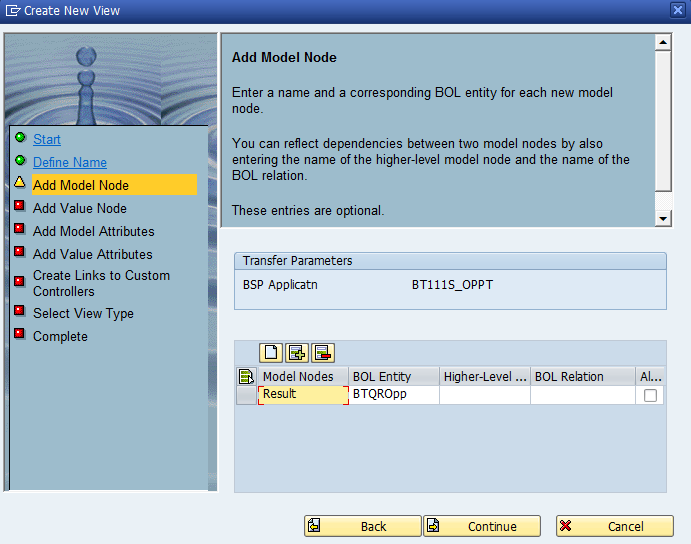Click the description scroll down arrow

(663, 218)
